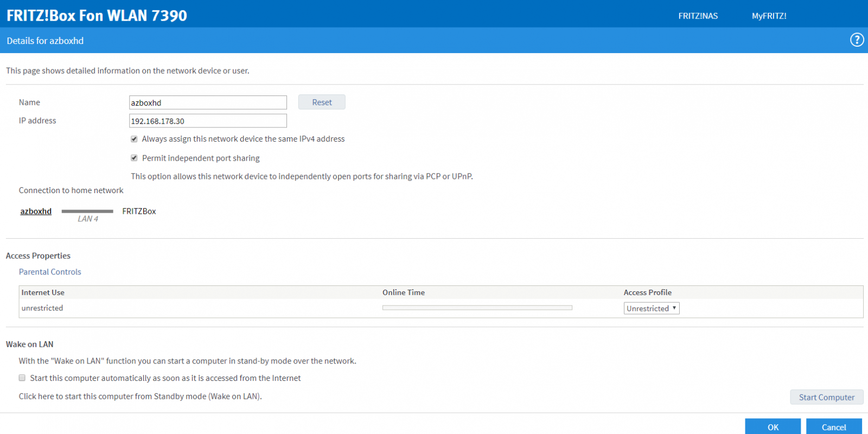
Task: Click the 'Access Profile' column header
Action: pyautogui.click(x=648, y=292)
